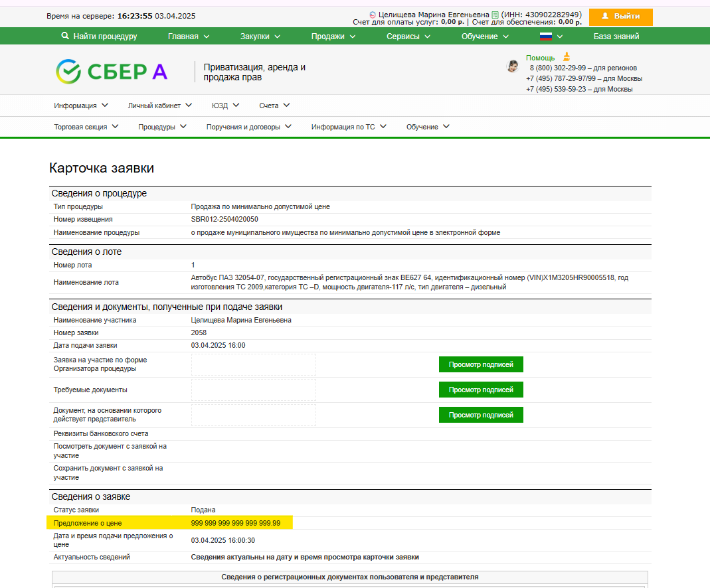Click phone number 8 (800) 302-29-99
This screenshot has height=588, width=710.
point(558,68)
